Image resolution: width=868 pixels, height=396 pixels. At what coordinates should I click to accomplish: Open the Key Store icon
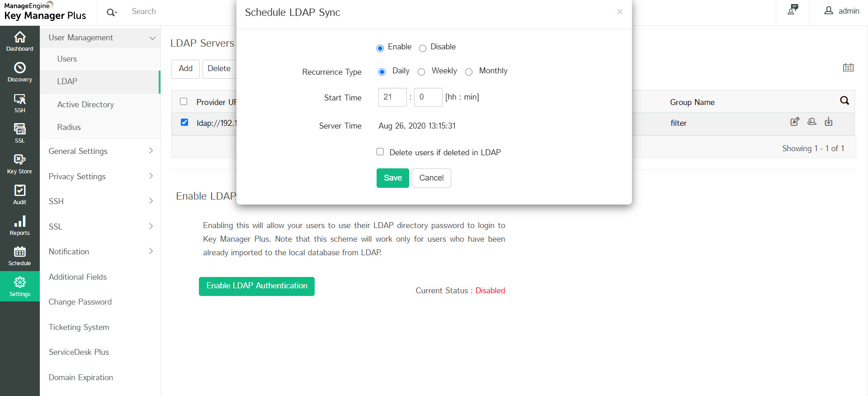(20, 160)
